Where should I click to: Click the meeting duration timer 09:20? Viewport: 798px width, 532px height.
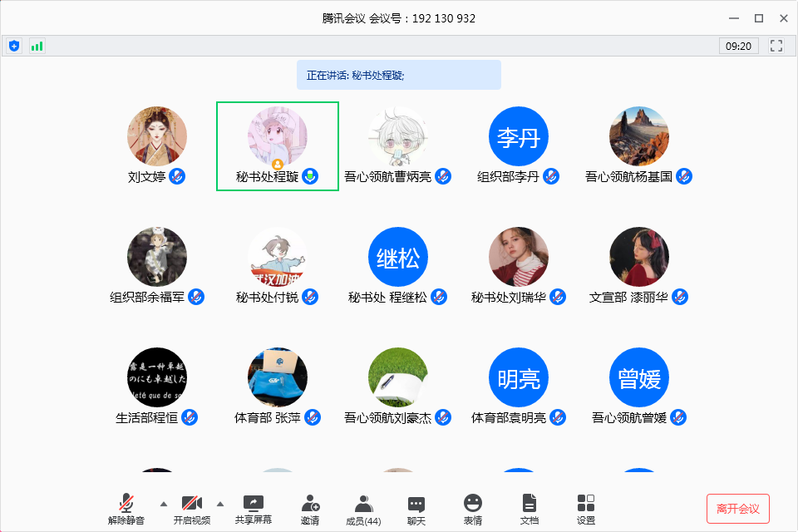point(738,47)
